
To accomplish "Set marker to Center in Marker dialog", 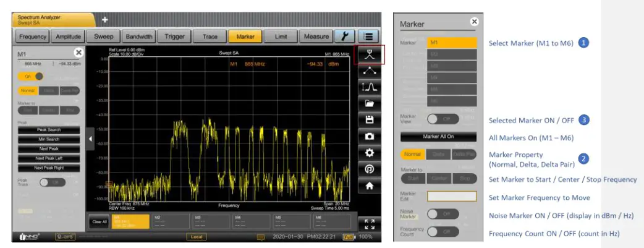I will [x=439, y=179].
